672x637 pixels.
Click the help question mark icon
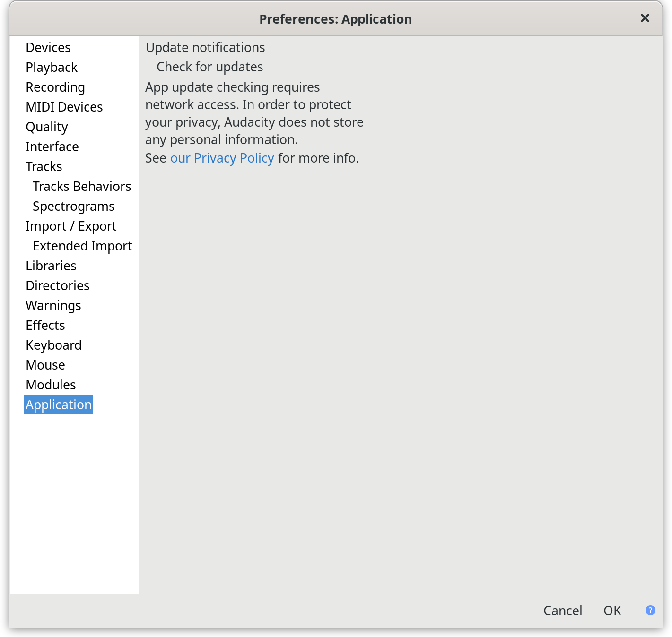pos(650,611)
